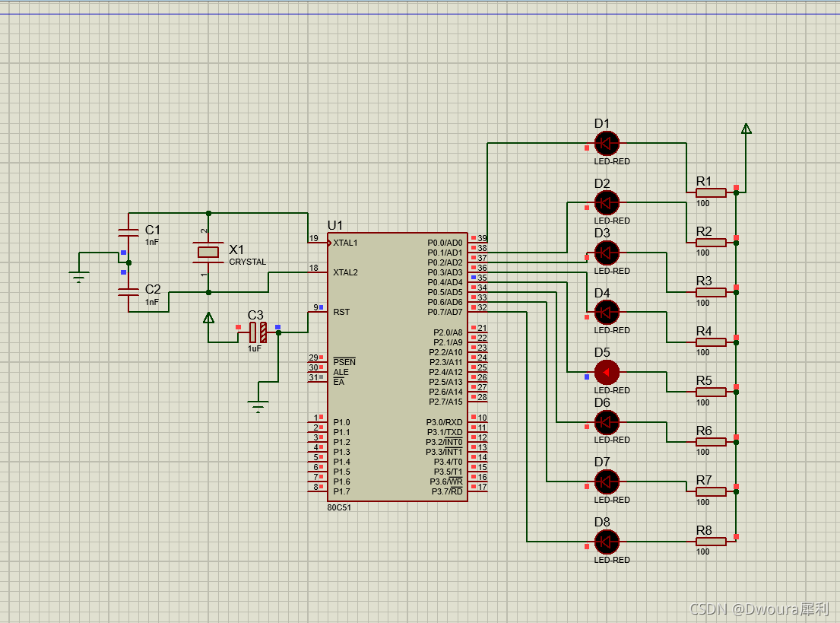Viewport: 840px width, 623px height.
Task: Click the LED-RED label under D1
Action: 612,161
